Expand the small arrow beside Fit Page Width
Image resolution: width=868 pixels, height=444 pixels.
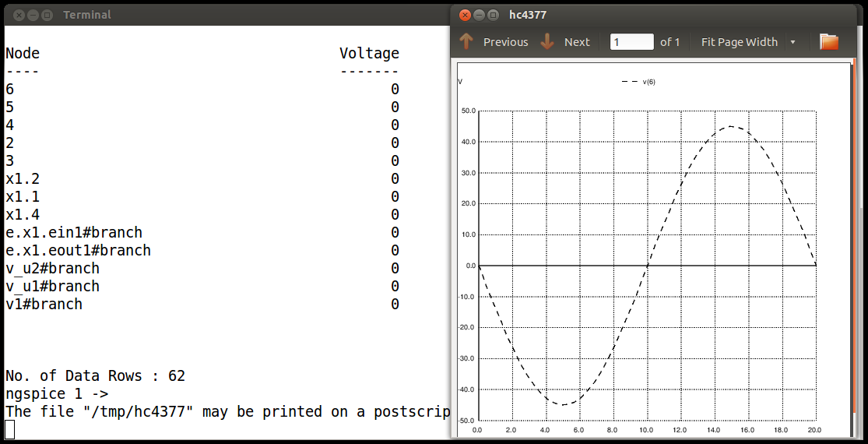click(x=792, y=43)
